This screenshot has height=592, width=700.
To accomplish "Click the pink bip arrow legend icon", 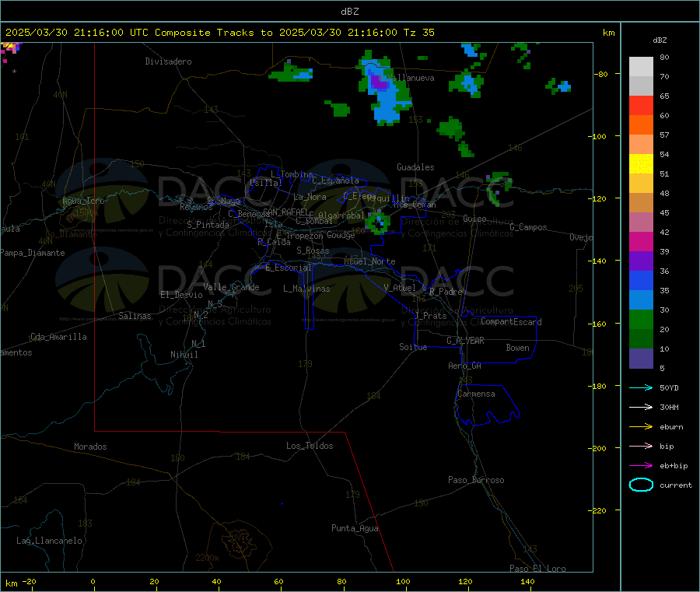I will coord(641,446).
